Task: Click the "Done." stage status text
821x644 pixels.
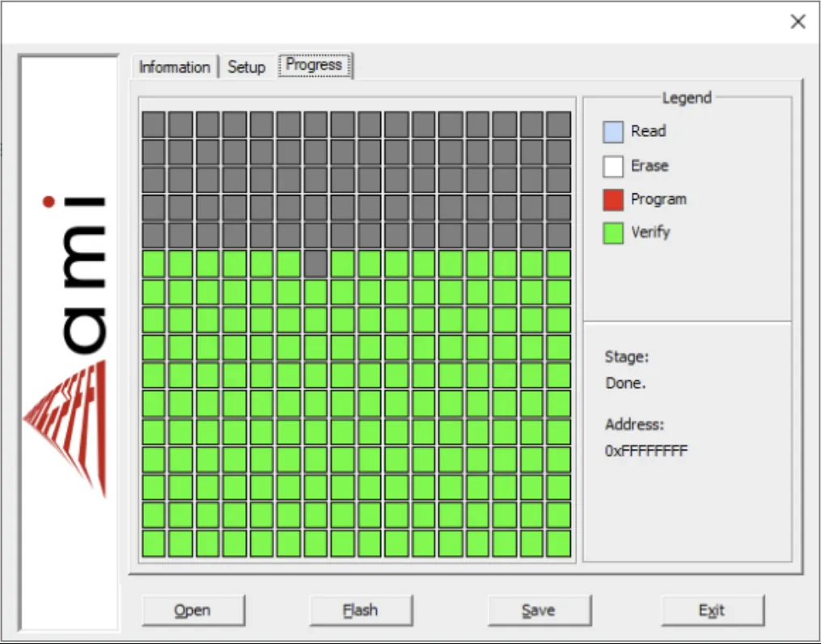Action: click(x=625, y=383)
